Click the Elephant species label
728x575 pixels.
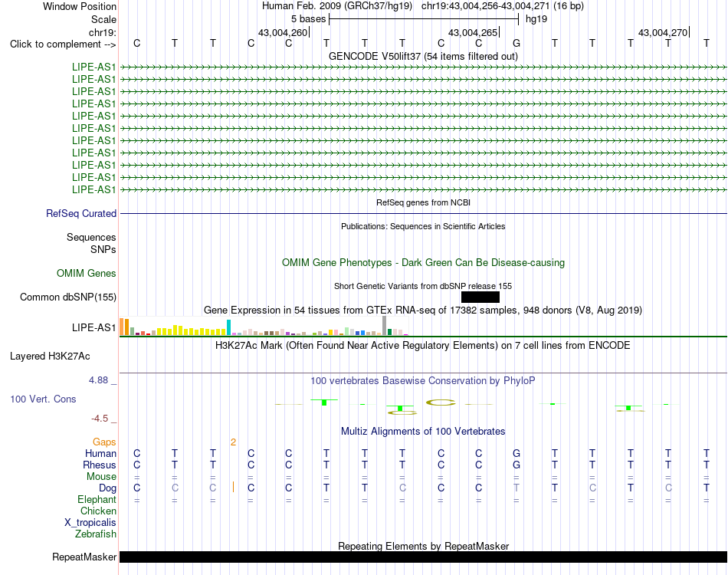pos(97,500)
